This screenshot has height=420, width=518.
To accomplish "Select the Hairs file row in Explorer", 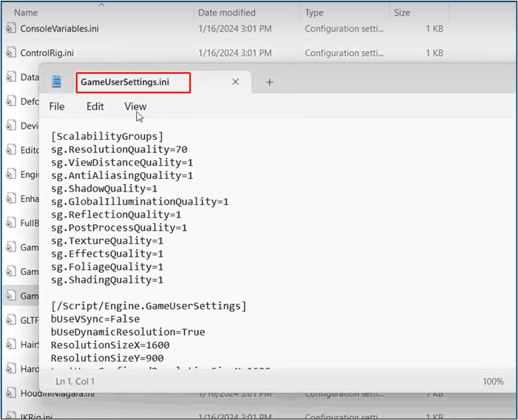I will (x=21, y=345).
